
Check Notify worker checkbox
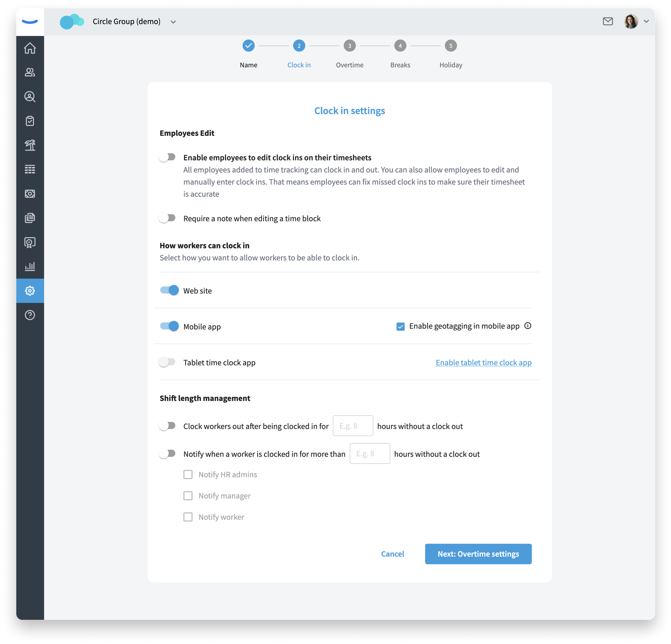[x=188, y=517]
